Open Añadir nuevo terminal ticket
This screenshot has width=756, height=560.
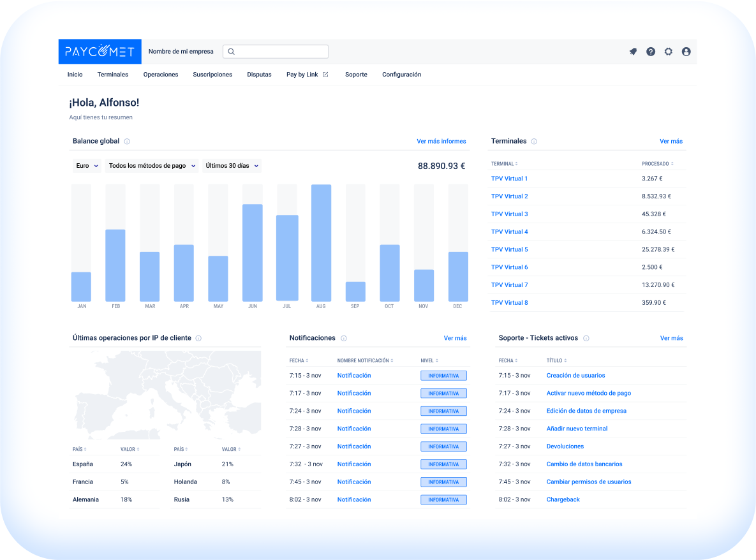(x=577, y=429)
